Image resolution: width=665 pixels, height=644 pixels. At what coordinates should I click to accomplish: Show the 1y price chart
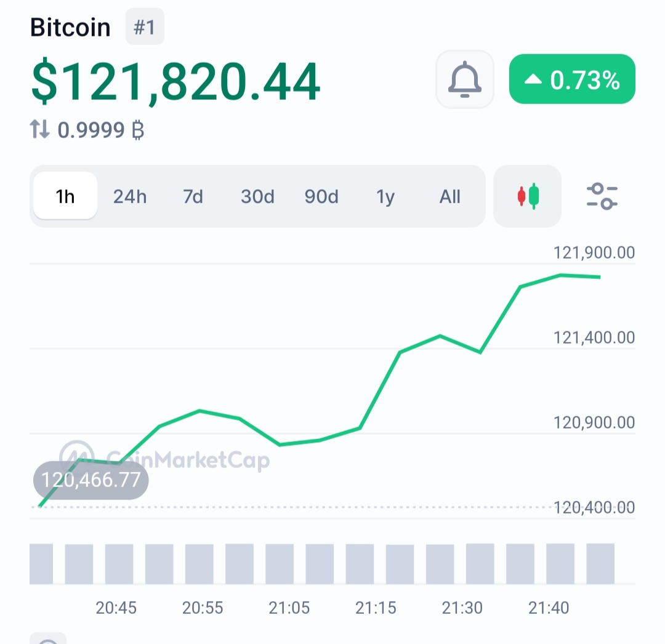(x=385, y=196)
